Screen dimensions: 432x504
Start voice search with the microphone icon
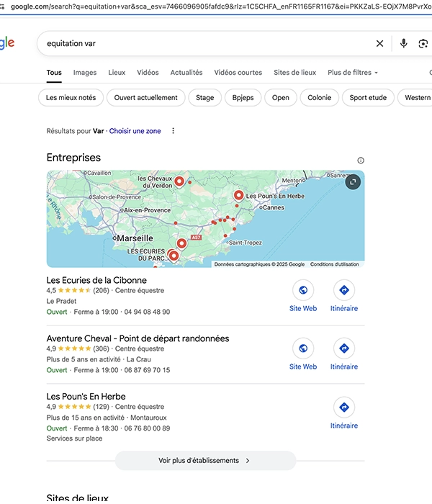(404, 43)
